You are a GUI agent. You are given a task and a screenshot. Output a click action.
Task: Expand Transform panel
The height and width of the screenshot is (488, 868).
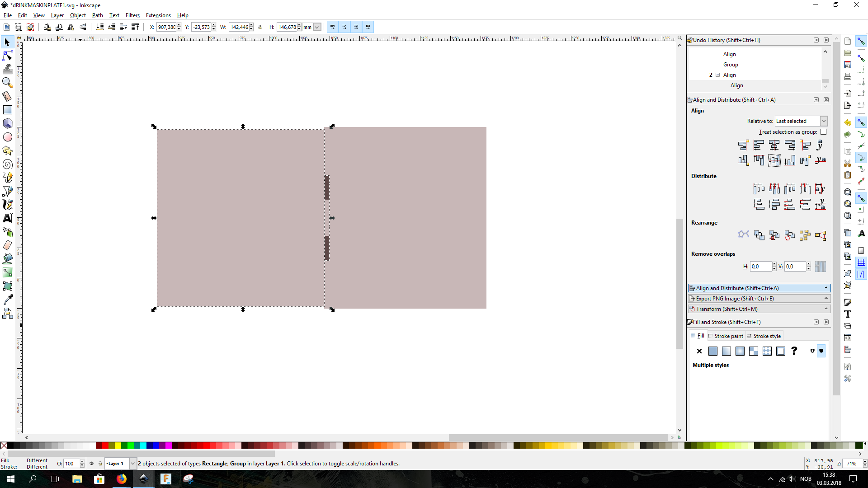click(x=759, y=309)
